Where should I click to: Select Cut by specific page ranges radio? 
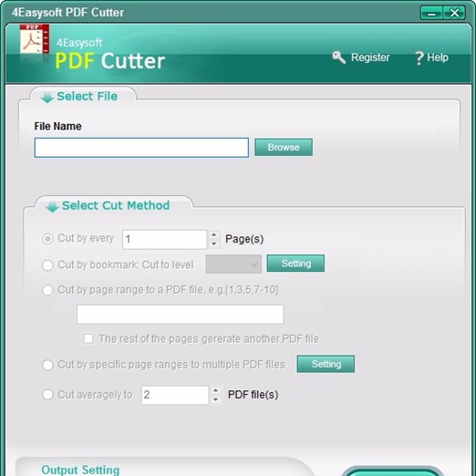pyautogui.click(x=47, y=365)
